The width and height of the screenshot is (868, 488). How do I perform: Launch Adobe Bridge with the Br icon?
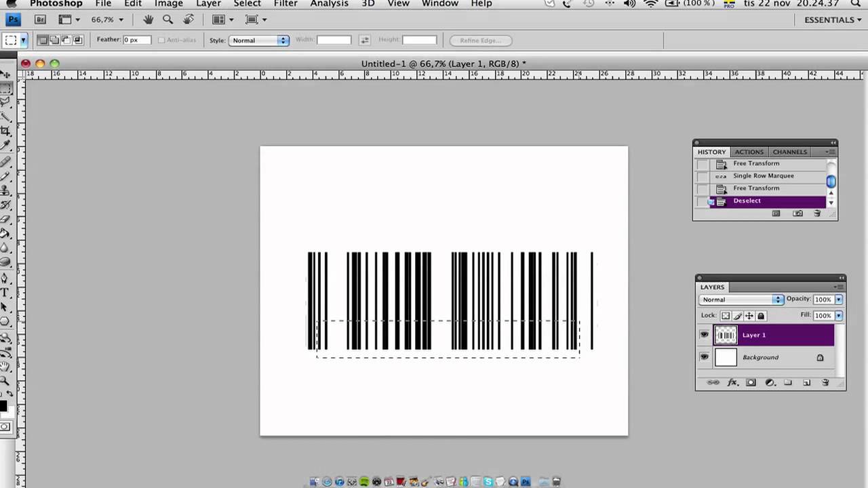[x=40, y=20]
